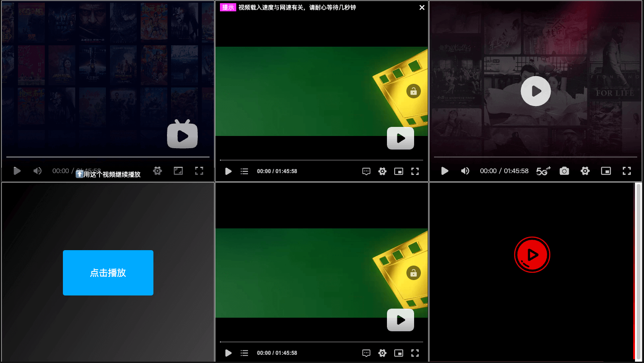Mute volume in the player with camera icon
This screenshot has width=644, height=363.
tap(465, 171)
